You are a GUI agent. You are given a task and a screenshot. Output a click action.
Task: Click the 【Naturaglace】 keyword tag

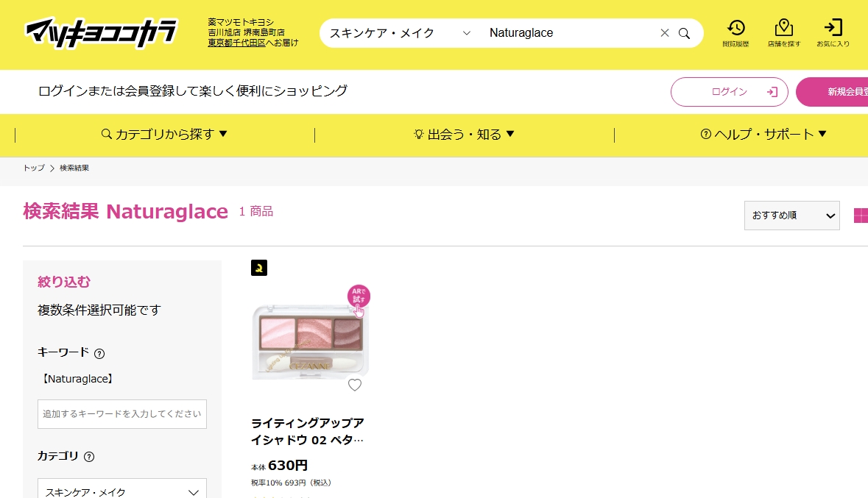click(77, 379)
